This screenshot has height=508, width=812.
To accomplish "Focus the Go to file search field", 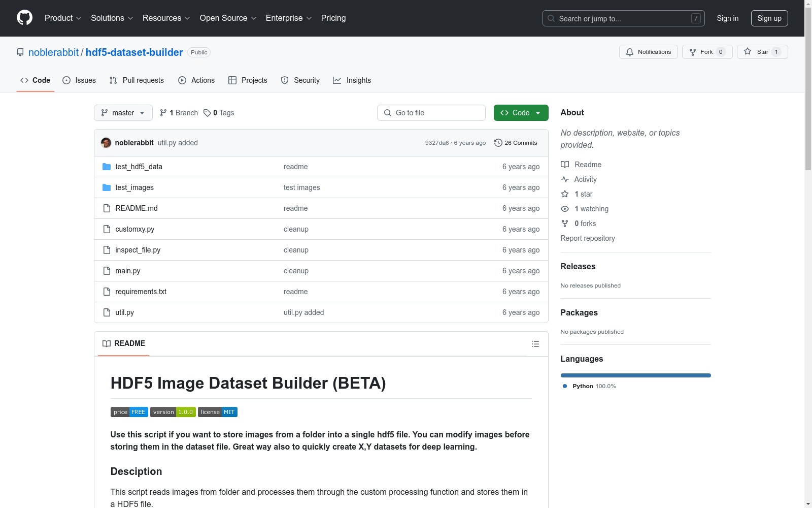I will click(431, 113).
